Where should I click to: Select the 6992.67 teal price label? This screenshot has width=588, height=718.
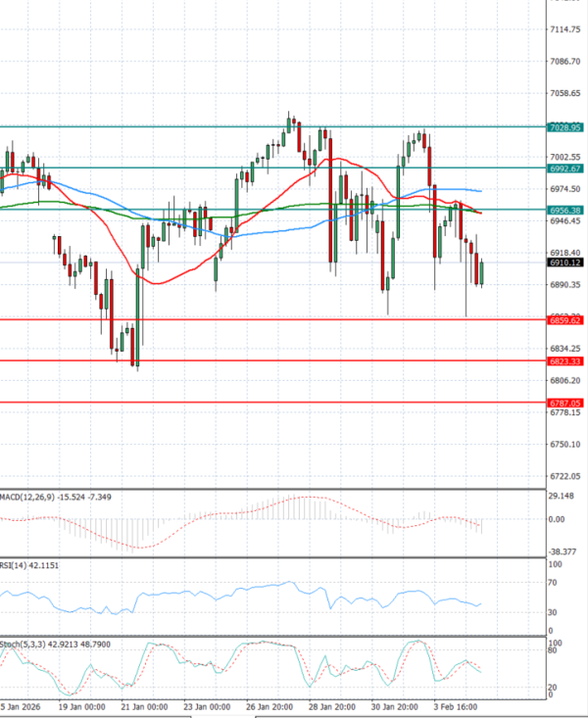[566, 168]
